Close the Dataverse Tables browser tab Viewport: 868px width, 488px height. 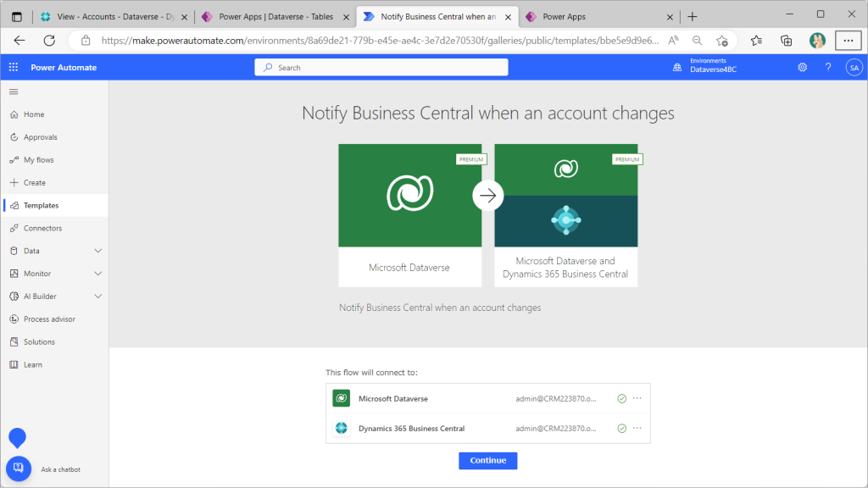point(346,17)
